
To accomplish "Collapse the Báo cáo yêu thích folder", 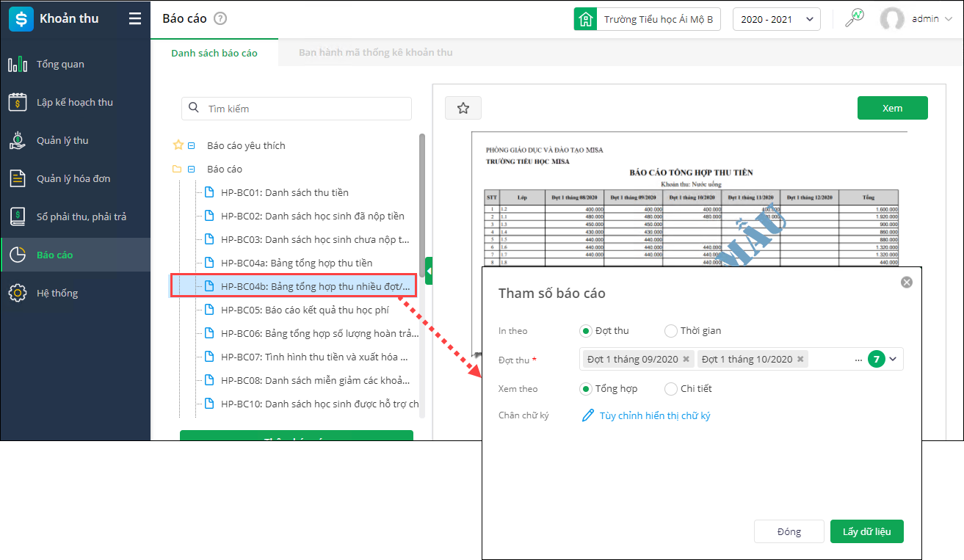I will (191, 146).
